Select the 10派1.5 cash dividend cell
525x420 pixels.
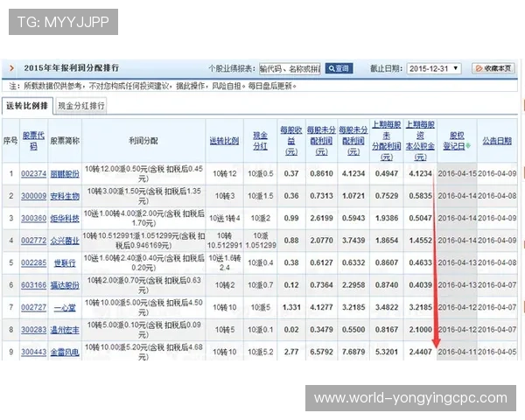(260, 196)
